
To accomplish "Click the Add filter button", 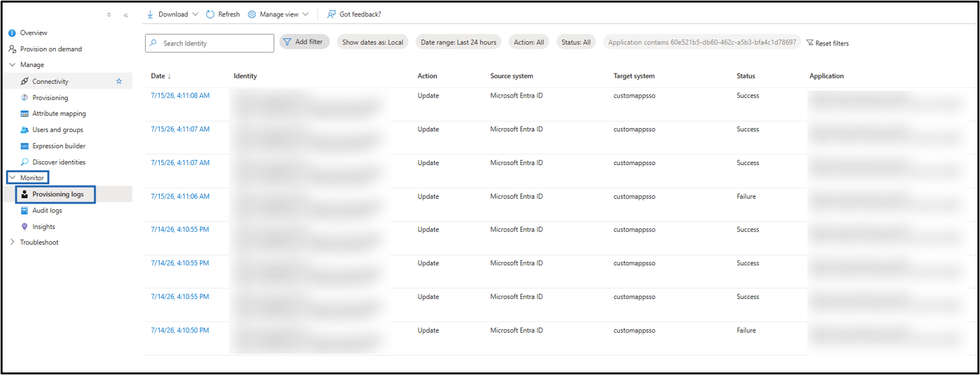I will click(305, 42).
